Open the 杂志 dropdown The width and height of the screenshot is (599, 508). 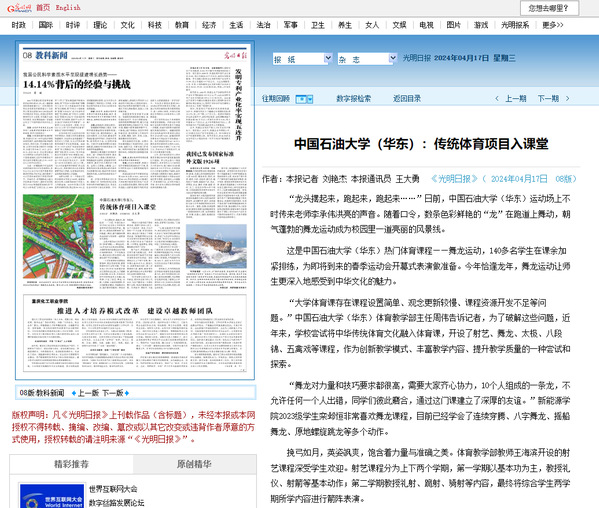click(x=367, y=59)
